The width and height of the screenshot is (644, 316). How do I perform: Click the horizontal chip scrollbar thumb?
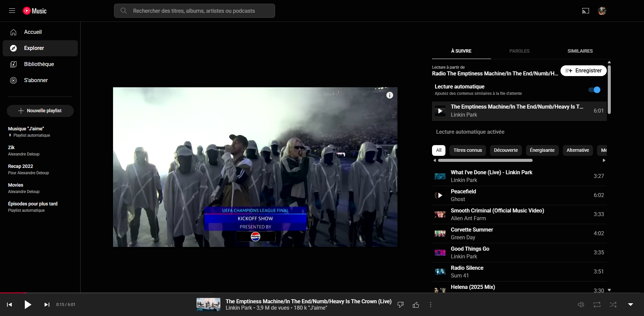coord(485,161)
